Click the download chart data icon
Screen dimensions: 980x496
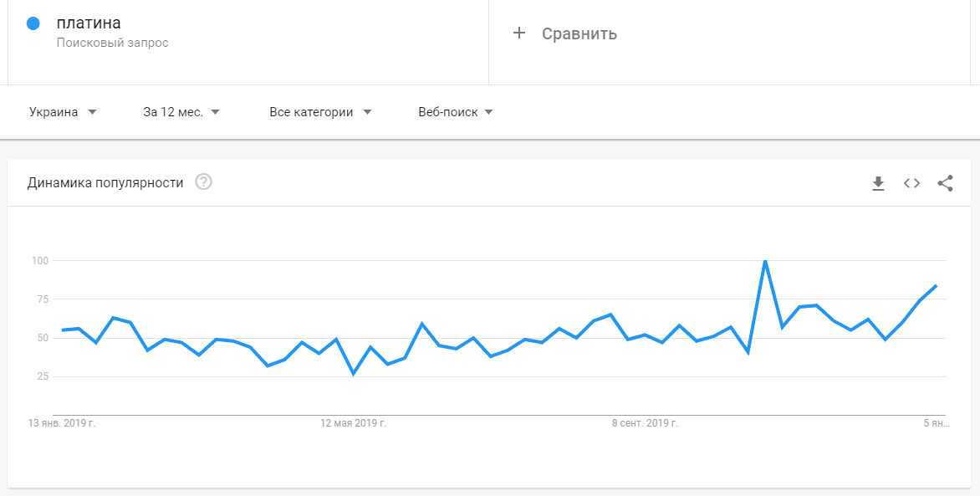[878, 183]
